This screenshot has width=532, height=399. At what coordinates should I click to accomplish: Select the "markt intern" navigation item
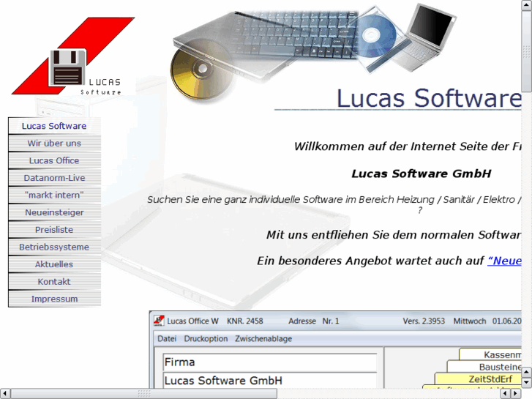pyautogui.click(x=54, y=195)
